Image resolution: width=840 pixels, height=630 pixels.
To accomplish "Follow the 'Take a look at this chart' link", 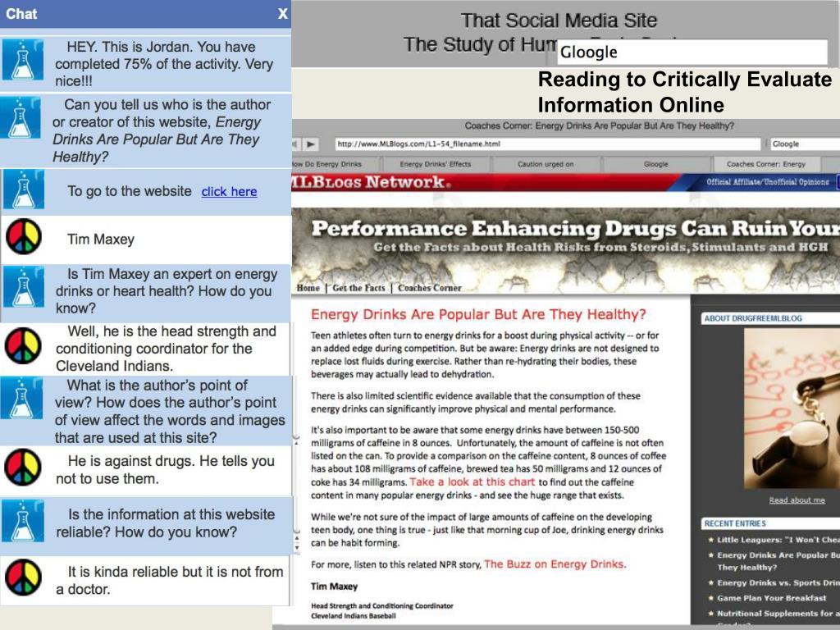I will point(472,482).
